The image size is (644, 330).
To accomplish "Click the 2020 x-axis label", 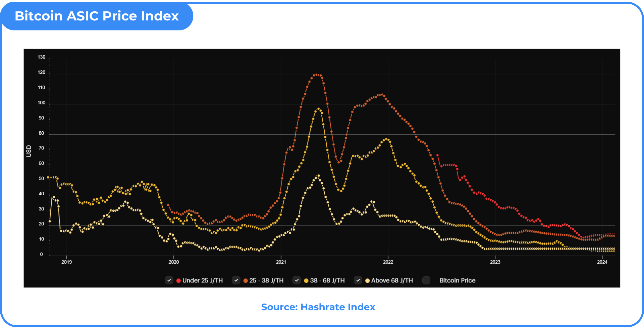I will 174,262.
